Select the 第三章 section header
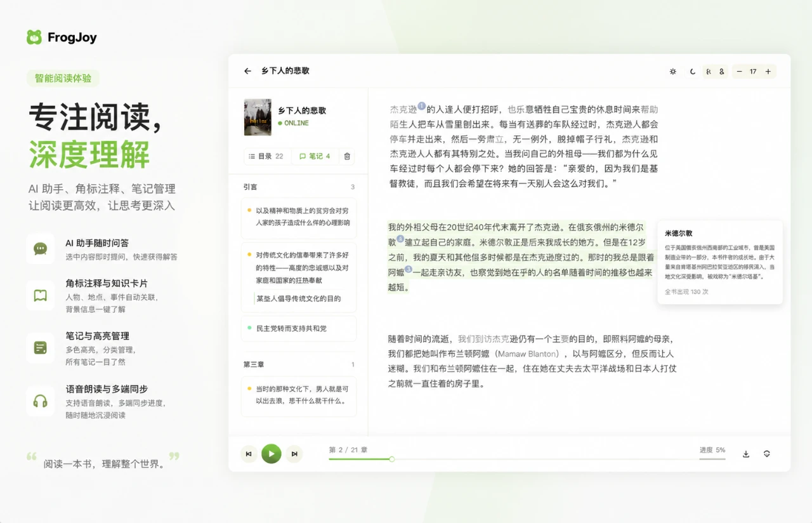The height and width of the screenshot is (523, 812). click(254, 365)
